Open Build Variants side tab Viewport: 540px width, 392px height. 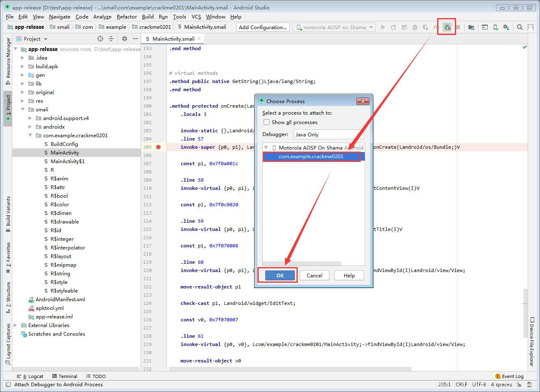(x=8, y=214)
